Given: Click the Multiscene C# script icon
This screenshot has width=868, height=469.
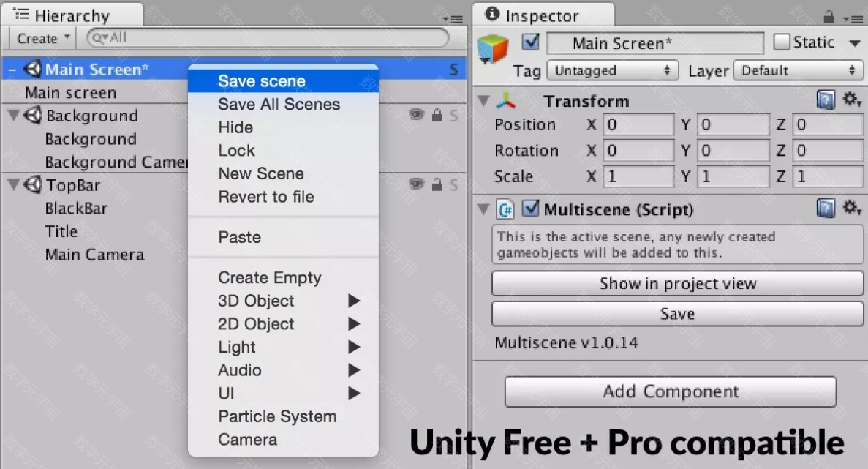Looking at the screenshot, I should point(505,209).
